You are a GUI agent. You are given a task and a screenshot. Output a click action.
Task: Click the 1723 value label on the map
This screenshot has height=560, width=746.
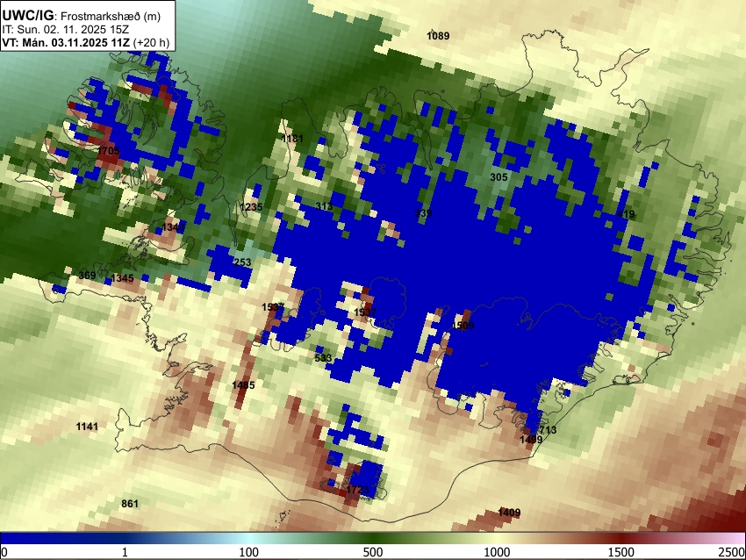[x=357, y=490]
